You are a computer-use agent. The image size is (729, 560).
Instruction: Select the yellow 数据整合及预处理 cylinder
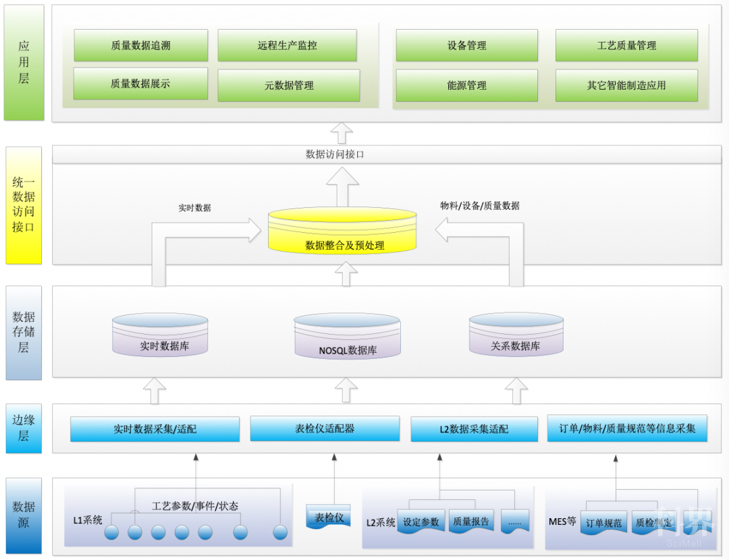coord(342,231)
